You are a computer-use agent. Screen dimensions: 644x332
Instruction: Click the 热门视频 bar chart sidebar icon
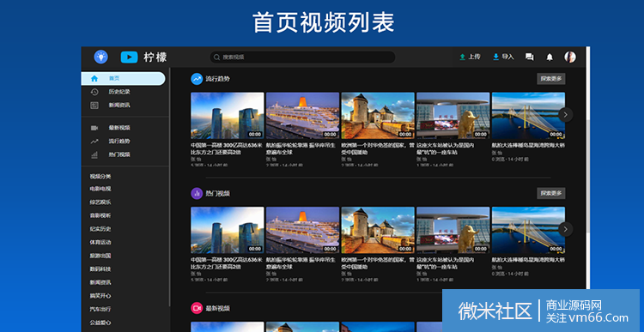[94, 154]
